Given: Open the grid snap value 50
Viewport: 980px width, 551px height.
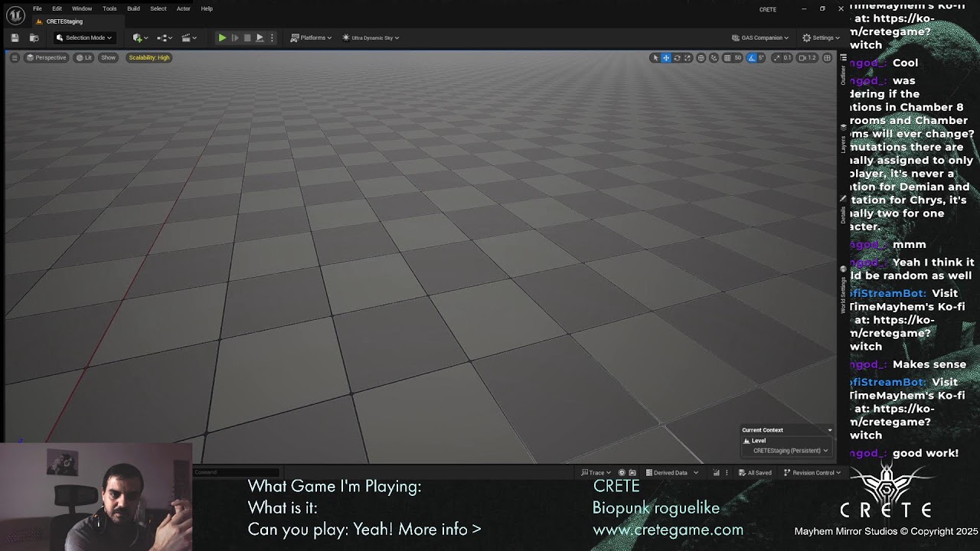Looking at the screenshot, I should 738,57.
